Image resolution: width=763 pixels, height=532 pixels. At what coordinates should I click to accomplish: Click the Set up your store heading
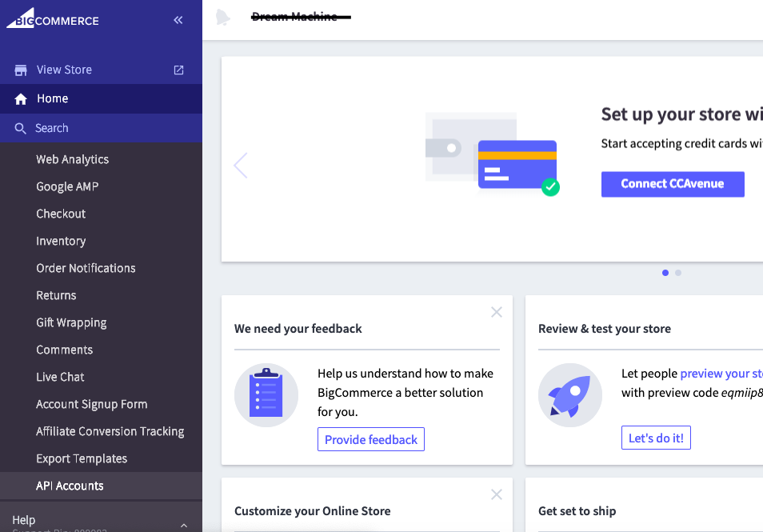[x=681, y=115]
